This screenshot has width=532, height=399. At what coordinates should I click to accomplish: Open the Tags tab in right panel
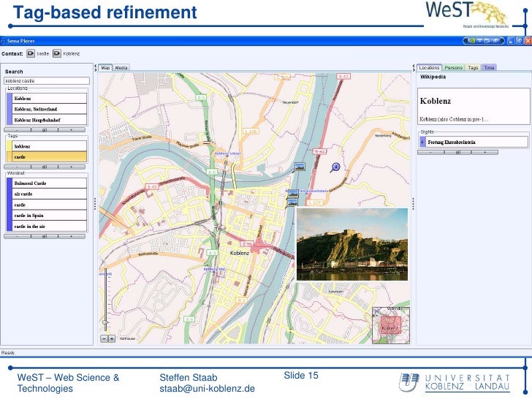point(473,67)
